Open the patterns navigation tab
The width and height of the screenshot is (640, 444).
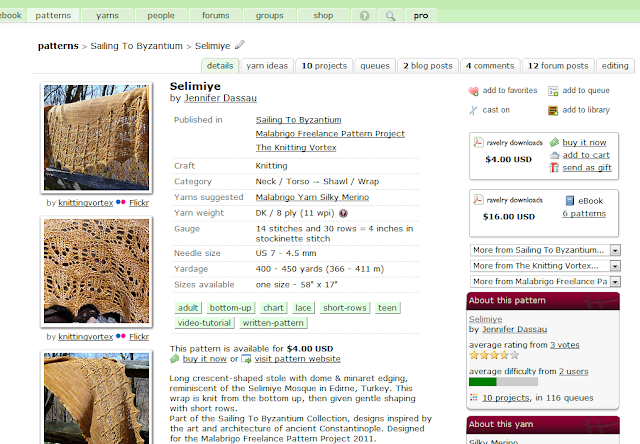tap(53, 16)
